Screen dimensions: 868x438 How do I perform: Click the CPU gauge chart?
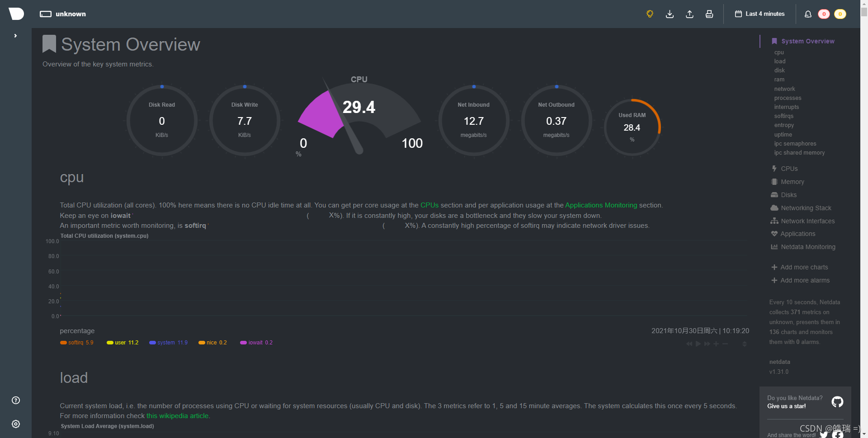pyautogui.click(x=359, y=116)
